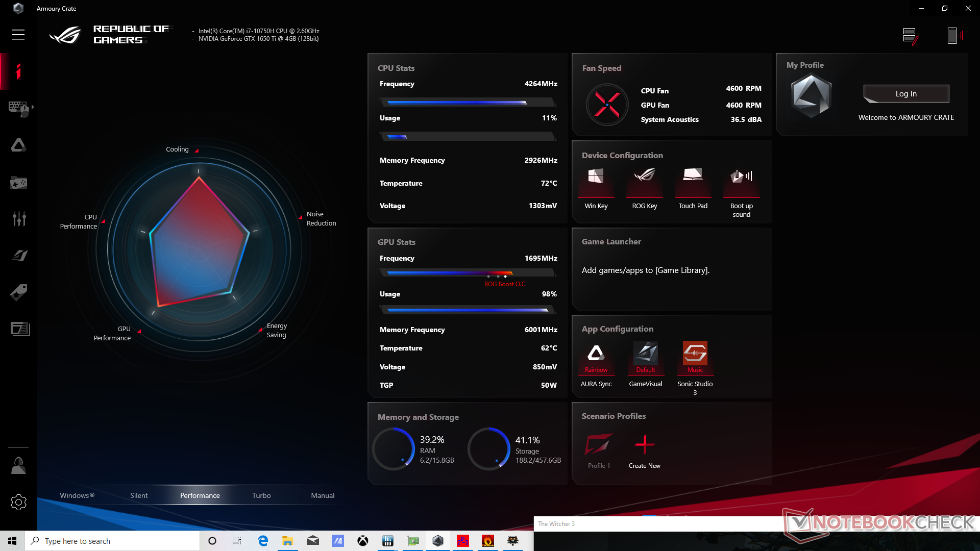This screenshot has height=551, width=980.
Task: Open the hamburger menu in sidebar
Action: click(18, 35)
